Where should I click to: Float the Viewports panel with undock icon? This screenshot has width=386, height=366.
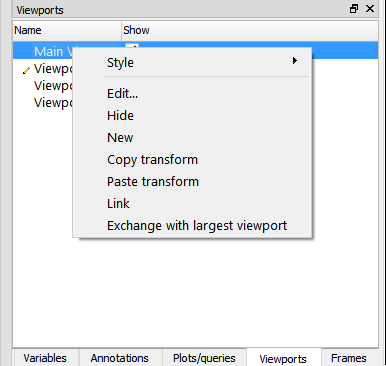click(354, 9)
